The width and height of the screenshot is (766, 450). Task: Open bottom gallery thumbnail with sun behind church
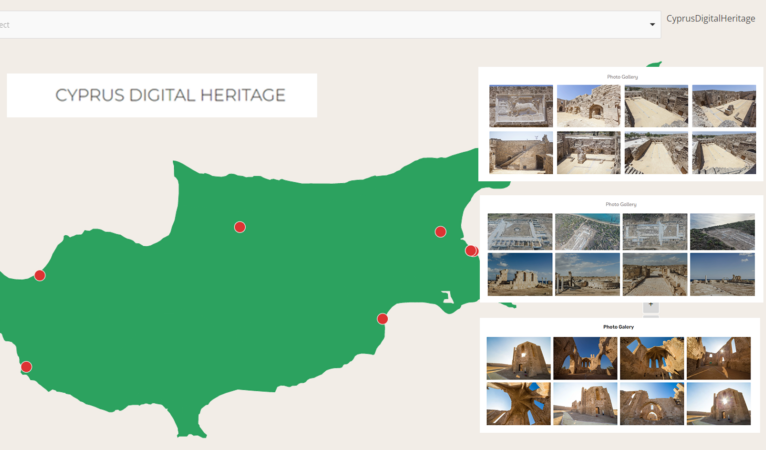click(719, 404)
